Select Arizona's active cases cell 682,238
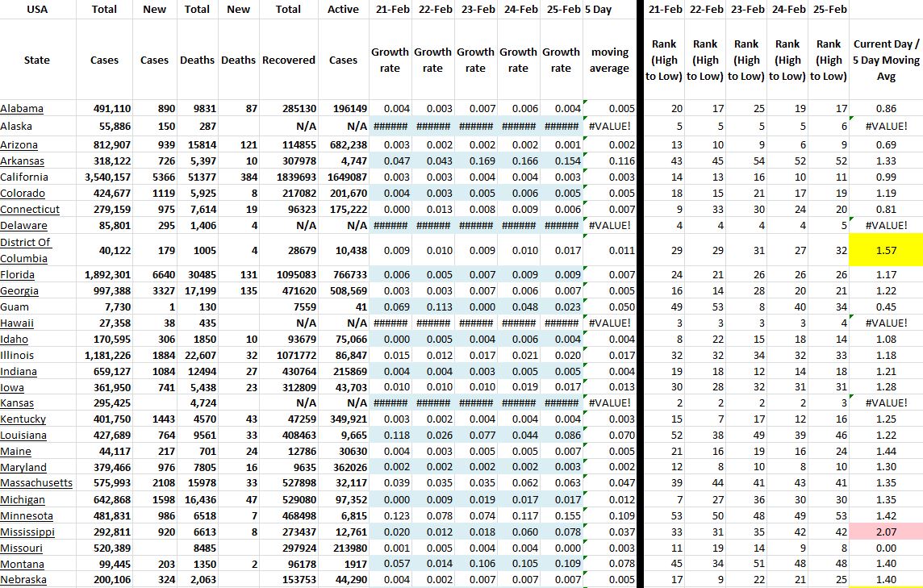The width and height of the screenshot is (923, 588). [345, 144]
